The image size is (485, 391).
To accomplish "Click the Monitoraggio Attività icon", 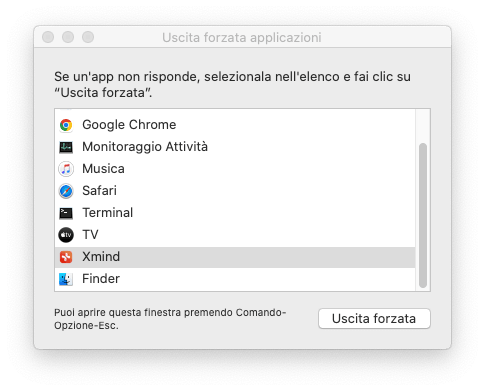I will point(66,147).
